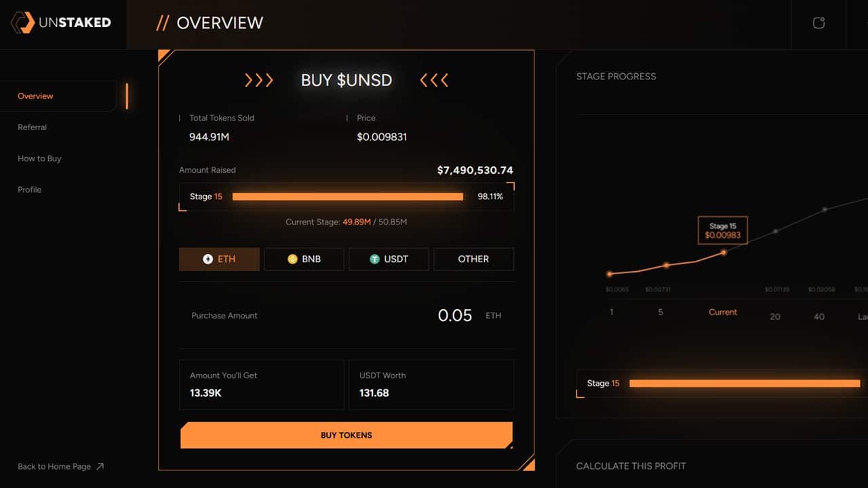
Task: Select ETH as the payment method
Action: click(218, 259)
